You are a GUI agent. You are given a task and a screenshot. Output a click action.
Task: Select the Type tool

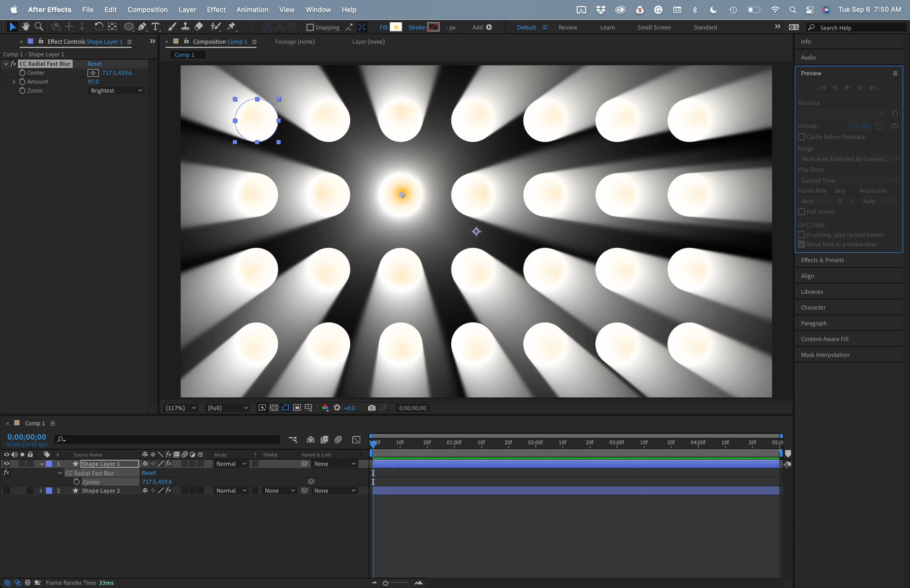[x=155, y=27]
